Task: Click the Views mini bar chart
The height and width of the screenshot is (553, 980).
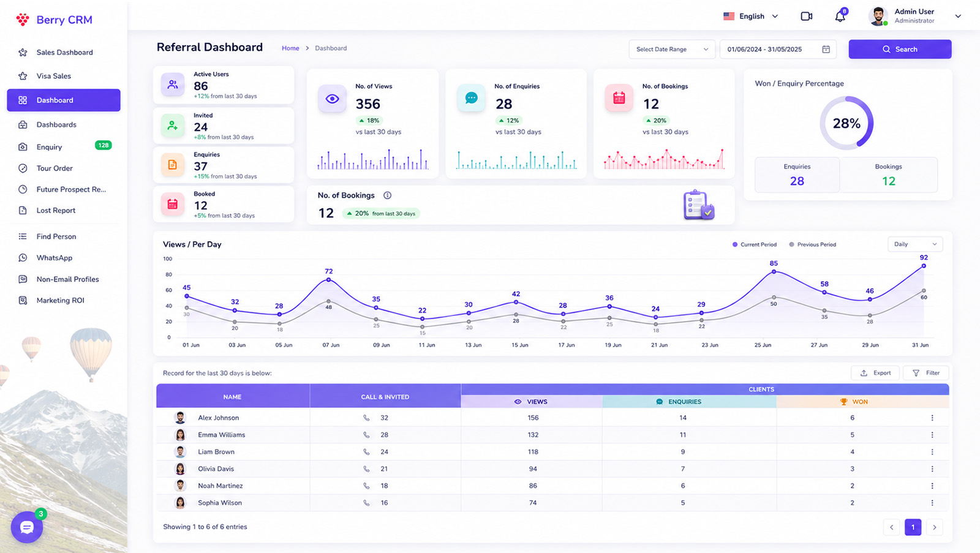Action: pos(372,159)
